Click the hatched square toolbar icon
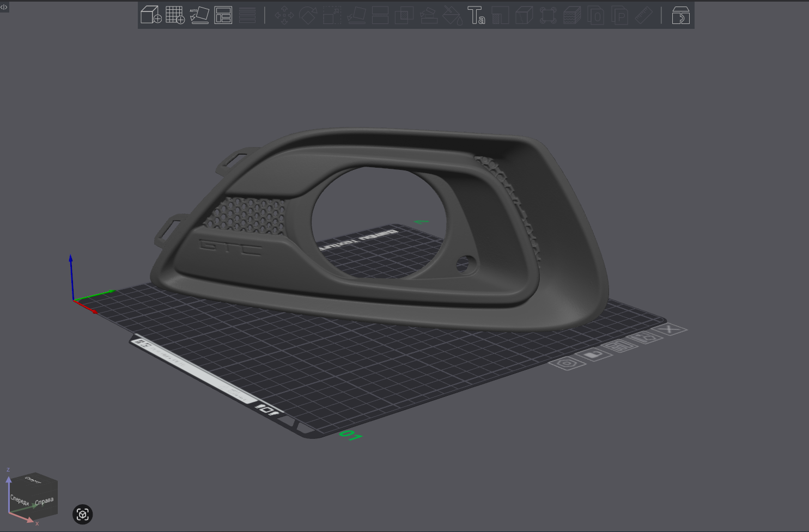Viewport: 809px width, 532px height. 500,15
